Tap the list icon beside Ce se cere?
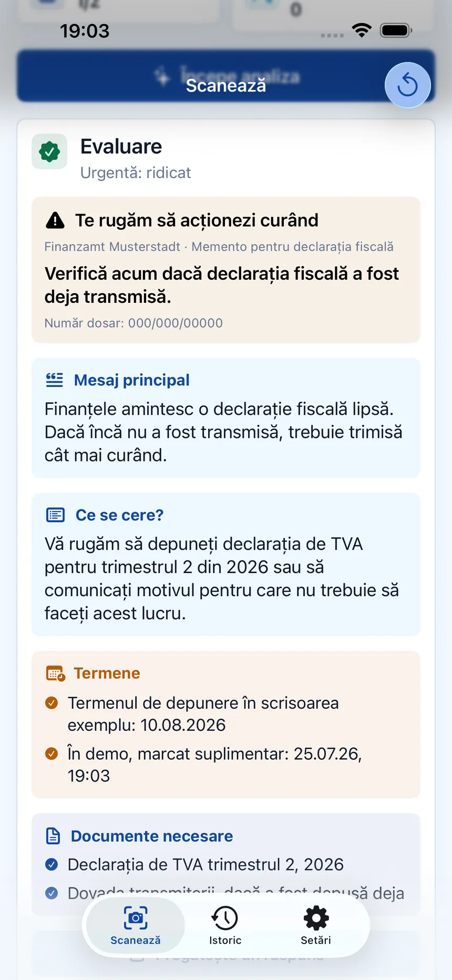452x980 pixels. 55,515
